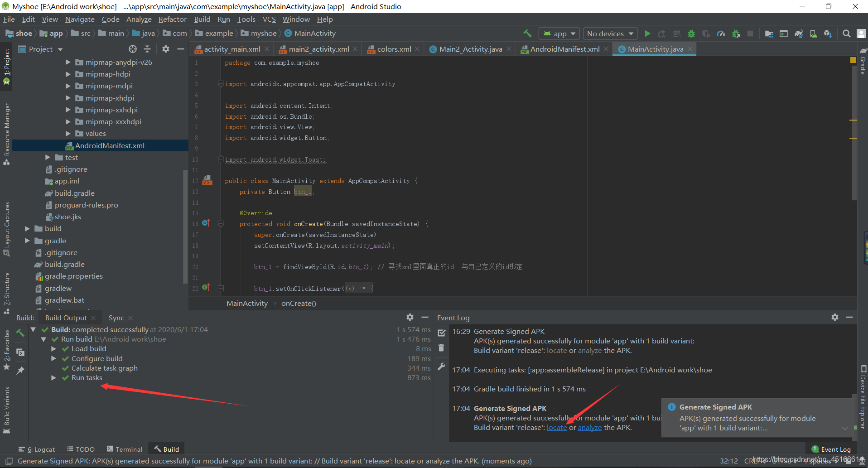Image resolution: width=868 pixels, height=468 pixels.
Task: Open the app run configuration dropdown
Action: [559, 33]
